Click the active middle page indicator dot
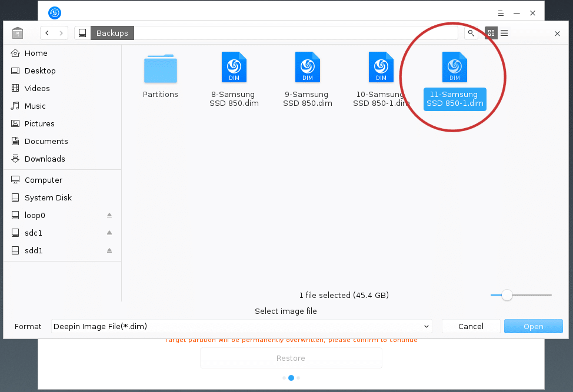Screen dimensions: 573x392 point(291,378)
